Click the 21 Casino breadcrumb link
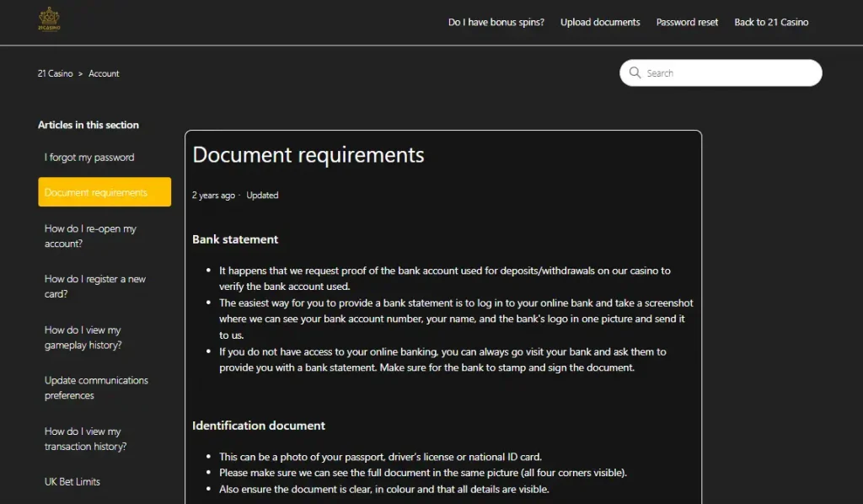 [x=55, y=73]
